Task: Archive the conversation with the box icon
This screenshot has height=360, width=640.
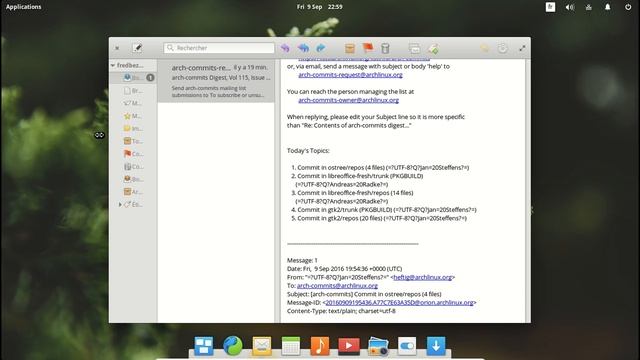Action: pyautogui.click(x=350, y=48)
